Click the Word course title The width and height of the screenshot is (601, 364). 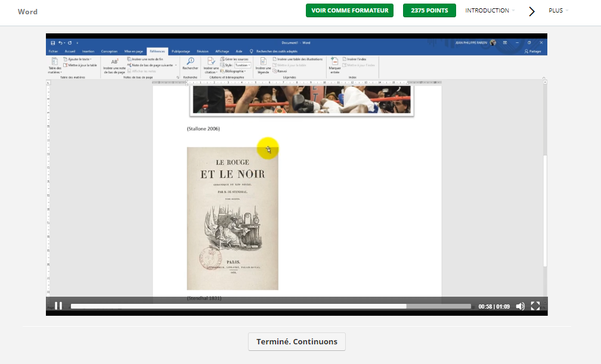coord(27,12)
